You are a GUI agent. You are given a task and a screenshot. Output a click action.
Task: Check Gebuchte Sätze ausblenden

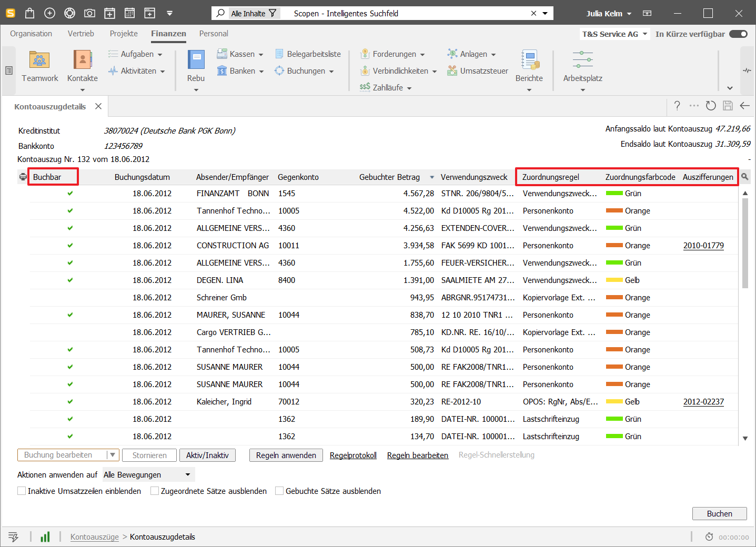coord(279,491)
